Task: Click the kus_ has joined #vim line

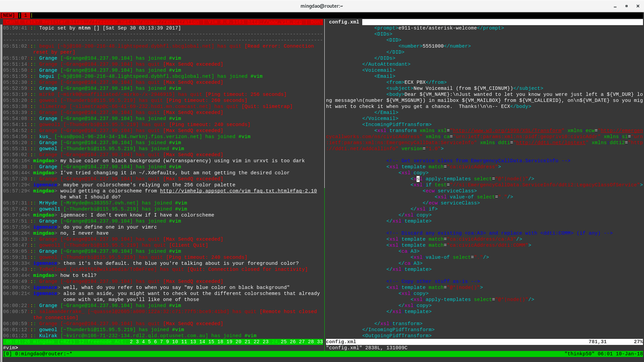Action: [127, 137]
